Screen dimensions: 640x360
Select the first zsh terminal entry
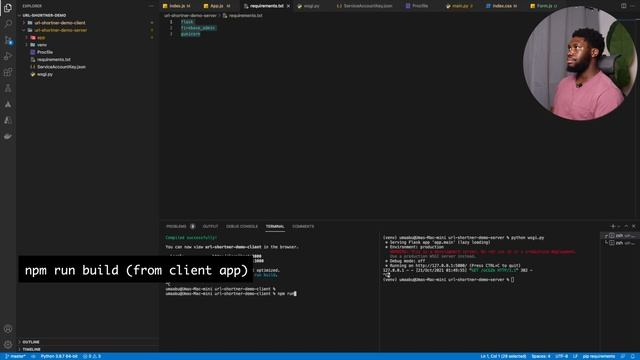click(x=620, y=236)
